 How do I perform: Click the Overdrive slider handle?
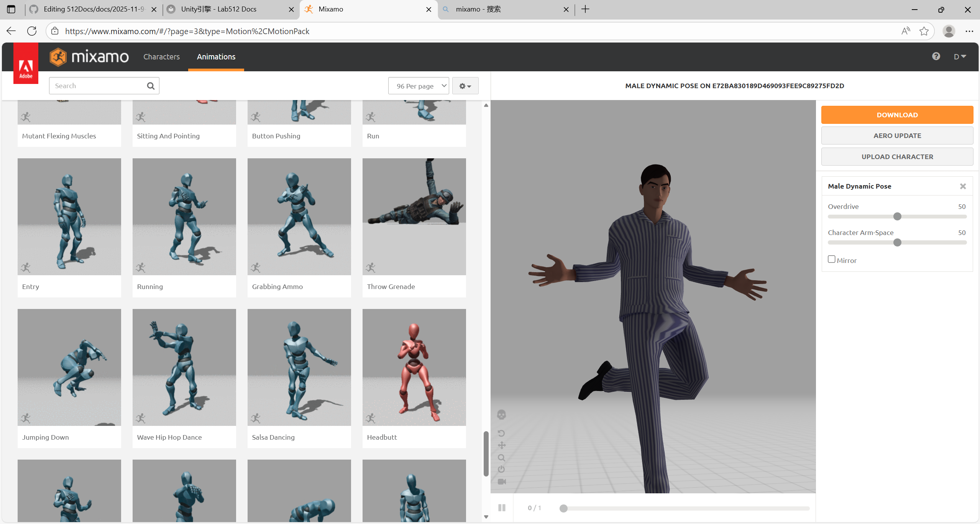tap(897, 217)
